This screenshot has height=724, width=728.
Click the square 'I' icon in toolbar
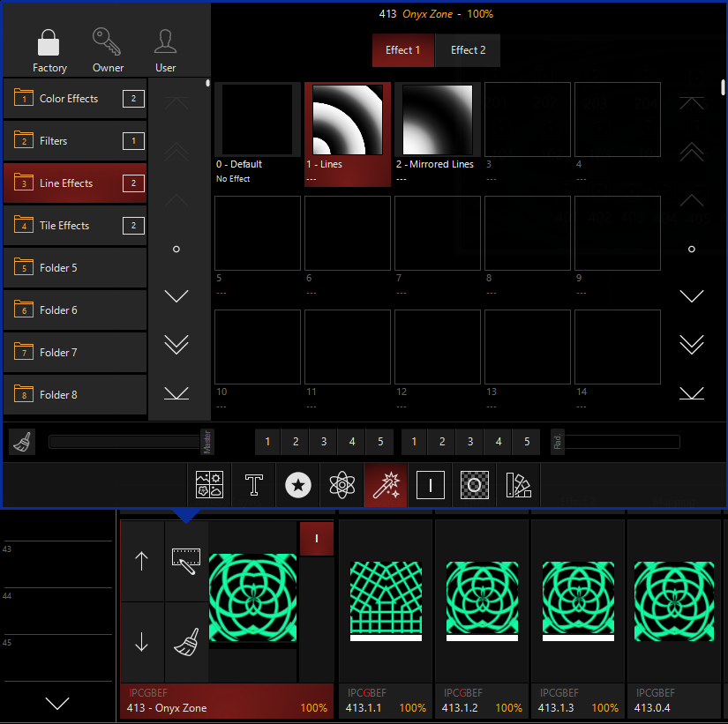430,484
